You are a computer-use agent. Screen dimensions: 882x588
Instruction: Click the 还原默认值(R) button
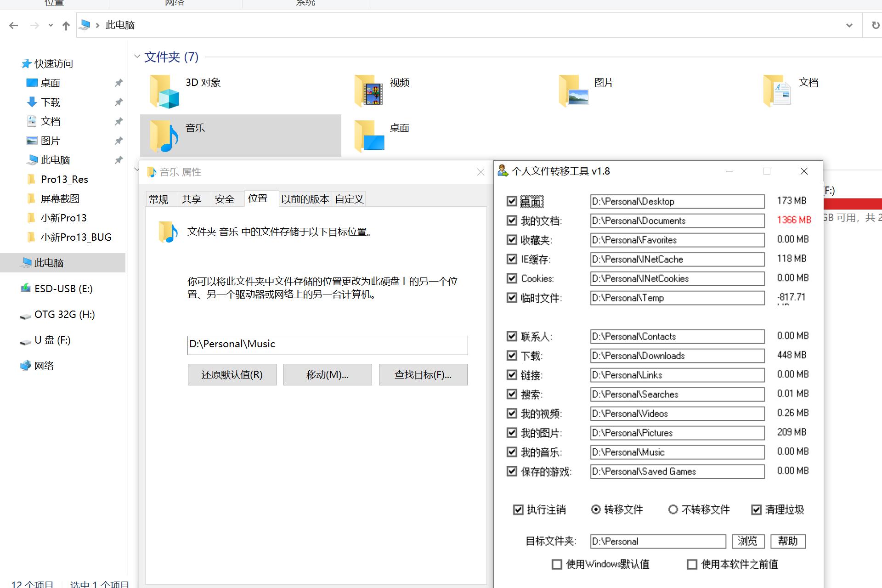coord(232,374)
